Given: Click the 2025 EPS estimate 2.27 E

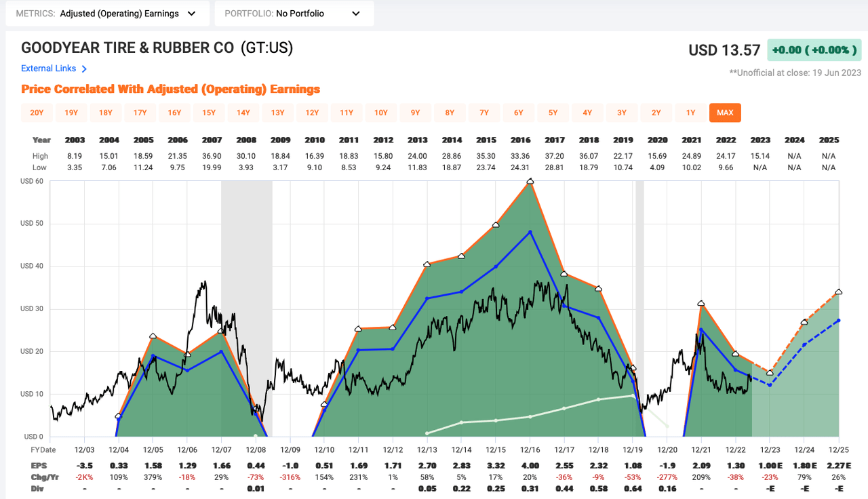Looking at the screenshot, I should 839,466.
